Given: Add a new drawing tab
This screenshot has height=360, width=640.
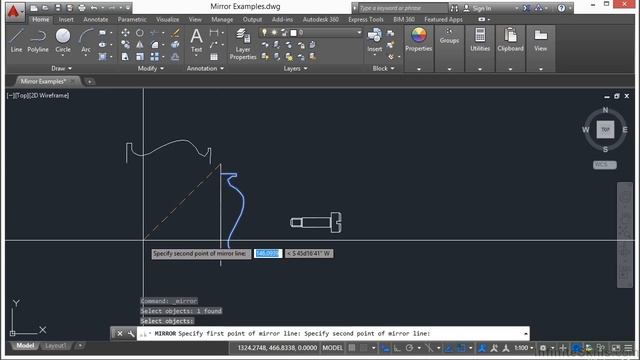Looking at the screenshot, I should point(89,82).
